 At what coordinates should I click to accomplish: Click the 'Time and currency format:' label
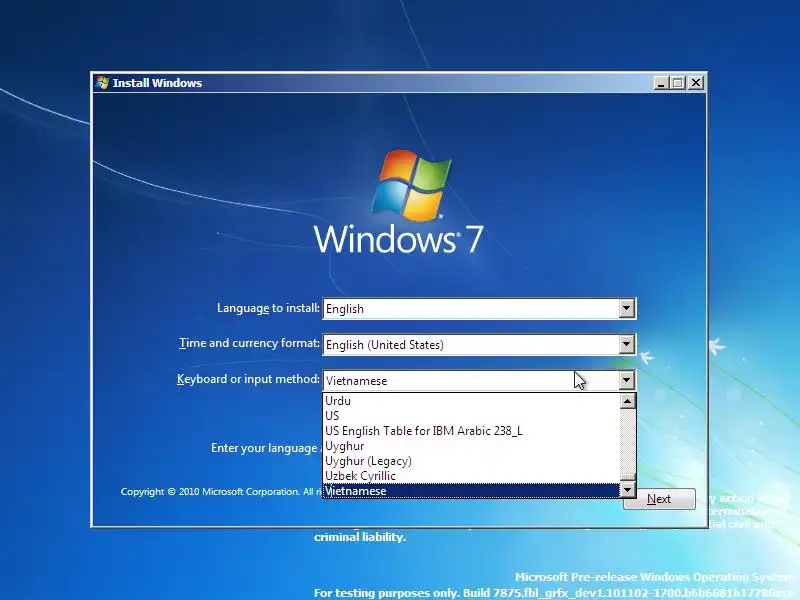coord(249,343)
